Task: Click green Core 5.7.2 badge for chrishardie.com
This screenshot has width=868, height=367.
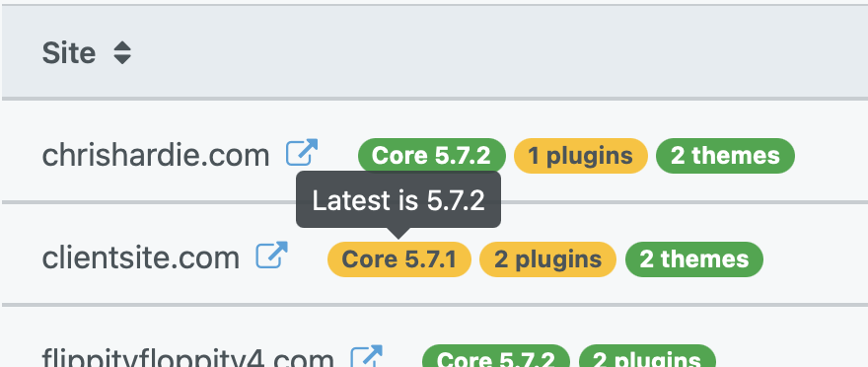Action: click(432, 156)
